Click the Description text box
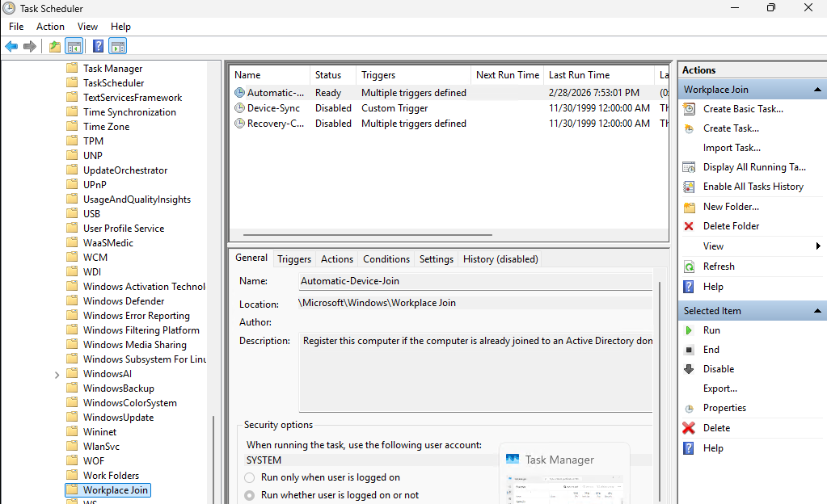 [475, 372]
